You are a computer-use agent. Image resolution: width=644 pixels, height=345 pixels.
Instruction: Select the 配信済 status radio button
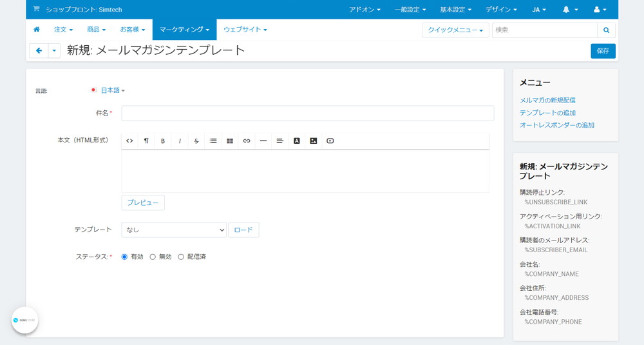click(181, 257)
